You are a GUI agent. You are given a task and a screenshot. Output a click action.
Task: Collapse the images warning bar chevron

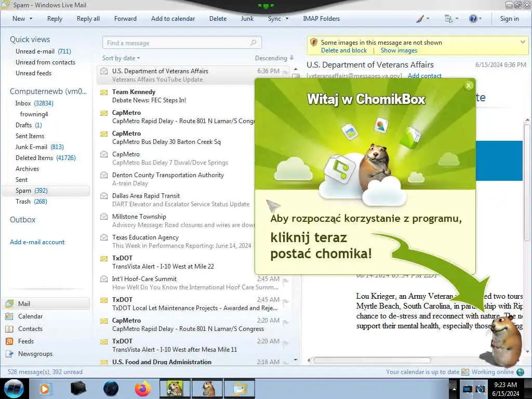pyautogui.click(x=523, y=42)
